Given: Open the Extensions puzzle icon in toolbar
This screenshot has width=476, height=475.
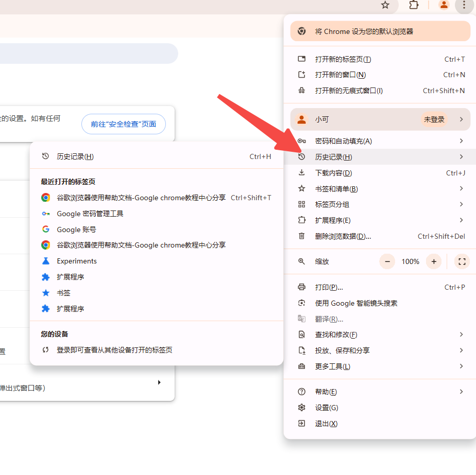Looking at the screenshot, I should click(414, 5).
